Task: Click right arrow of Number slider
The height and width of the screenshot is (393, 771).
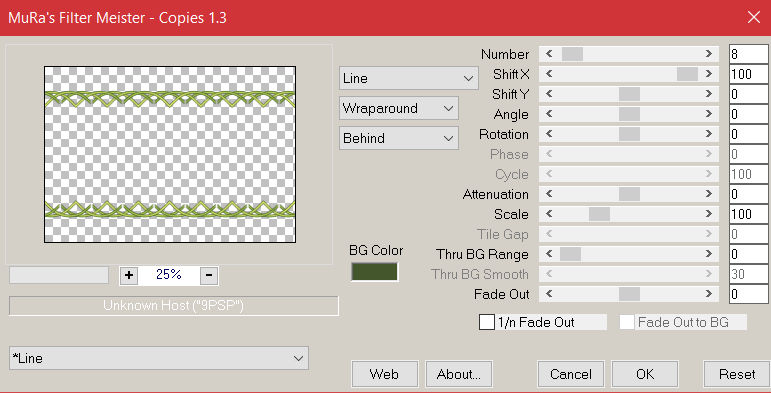Action: coord(709,54)
